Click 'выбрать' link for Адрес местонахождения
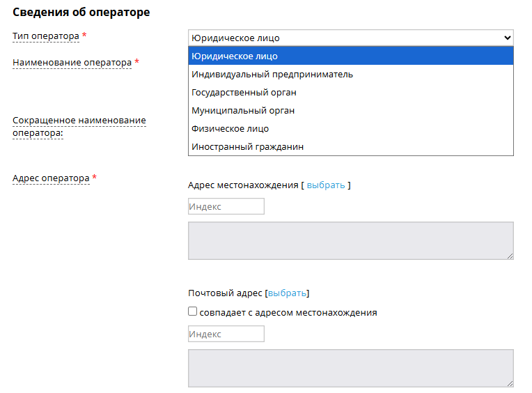The height and width of the screenshot is (393, 532). (x=325, y=185)
